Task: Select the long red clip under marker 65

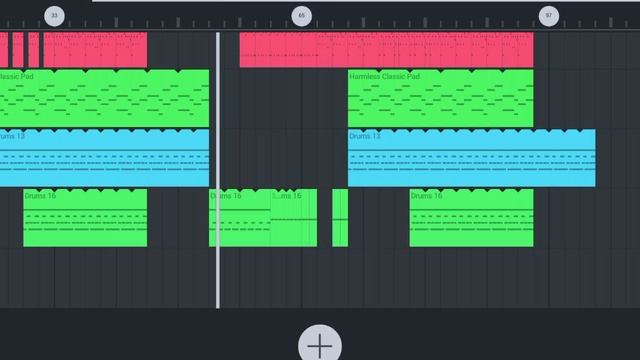Action: (387, 50)
